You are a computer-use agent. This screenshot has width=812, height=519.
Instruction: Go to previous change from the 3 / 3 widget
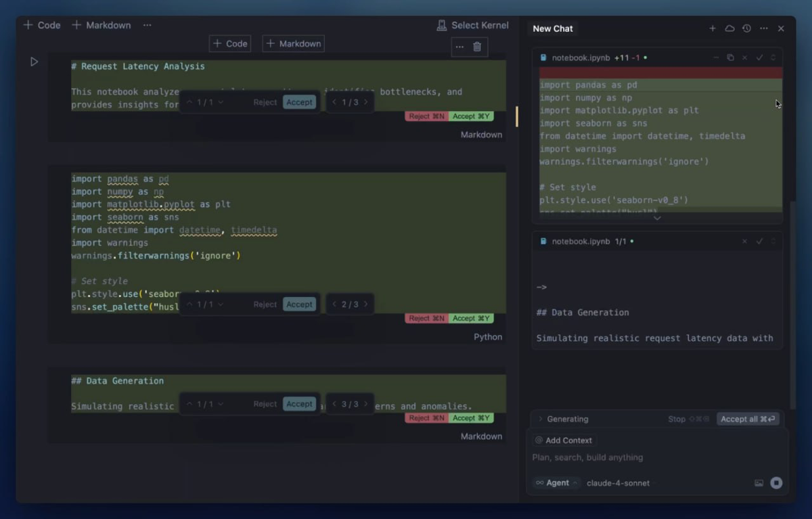click(x=334, y=404)
